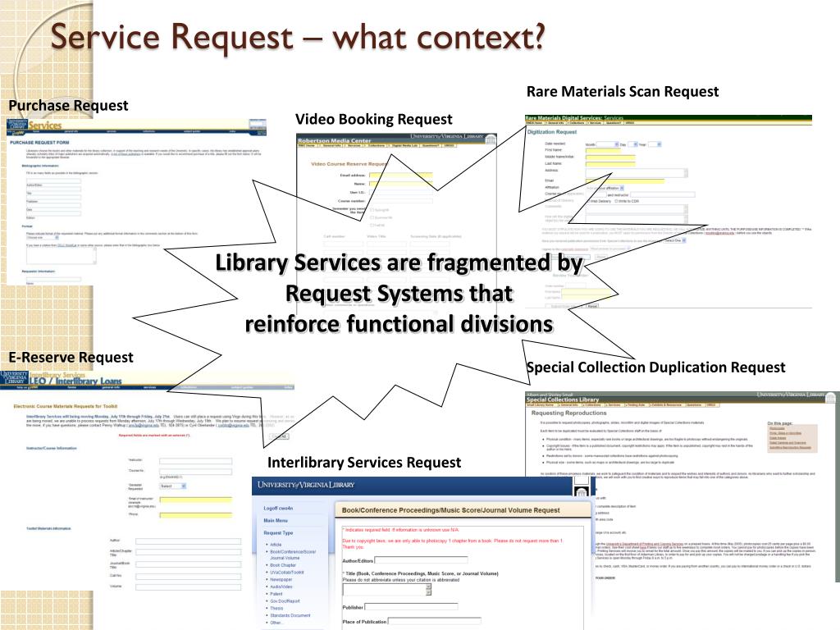Open the Semester Requested Select dropdown
The image size is (840, 630).
tap(172, 486)
